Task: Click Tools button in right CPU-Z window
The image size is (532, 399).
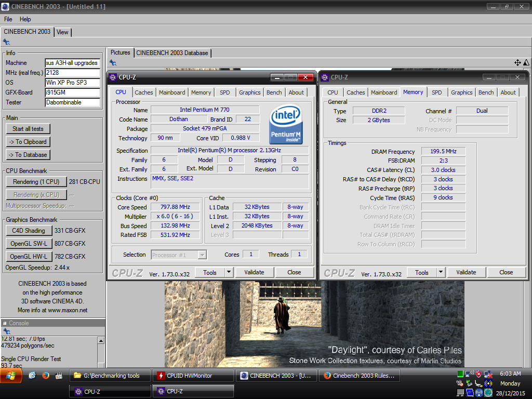Action: [422, 272]
